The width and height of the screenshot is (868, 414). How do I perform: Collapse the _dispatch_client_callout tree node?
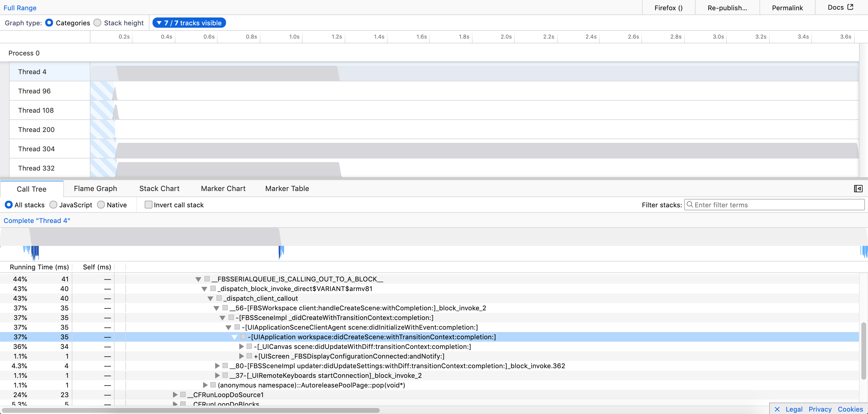tap(210, 299)
